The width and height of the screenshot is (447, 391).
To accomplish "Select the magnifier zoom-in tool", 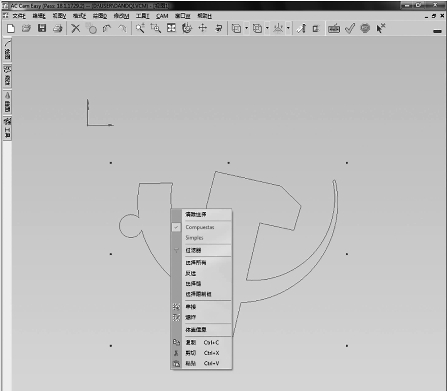I will tap(140, 28).
